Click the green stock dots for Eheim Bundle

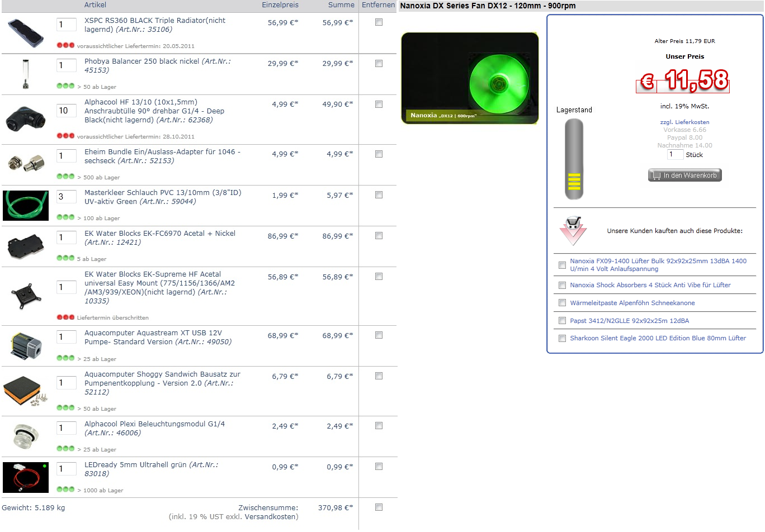coord(65,177)
